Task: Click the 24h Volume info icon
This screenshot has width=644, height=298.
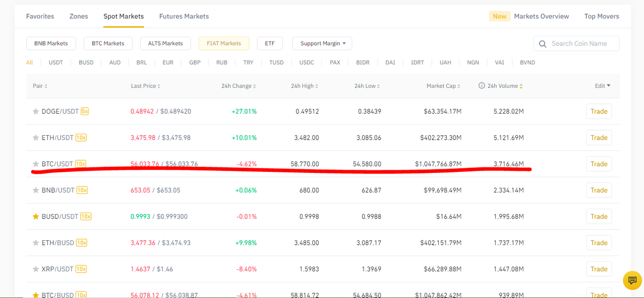Action: coord(481,86)
